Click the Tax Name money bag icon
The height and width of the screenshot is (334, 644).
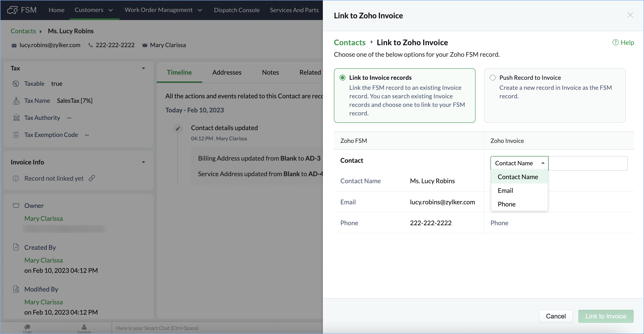click(x=16, y=101)
